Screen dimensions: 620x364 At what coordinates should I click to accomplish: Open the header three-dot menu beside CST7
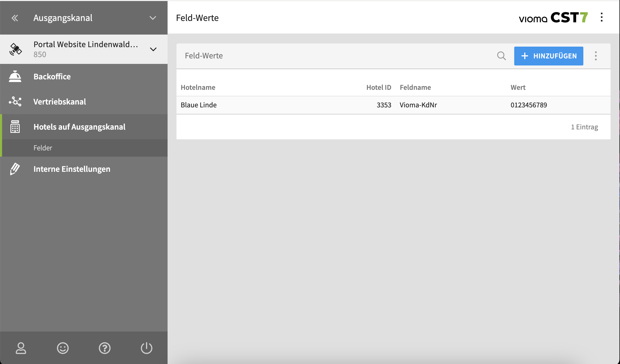(x=602, y=17)
